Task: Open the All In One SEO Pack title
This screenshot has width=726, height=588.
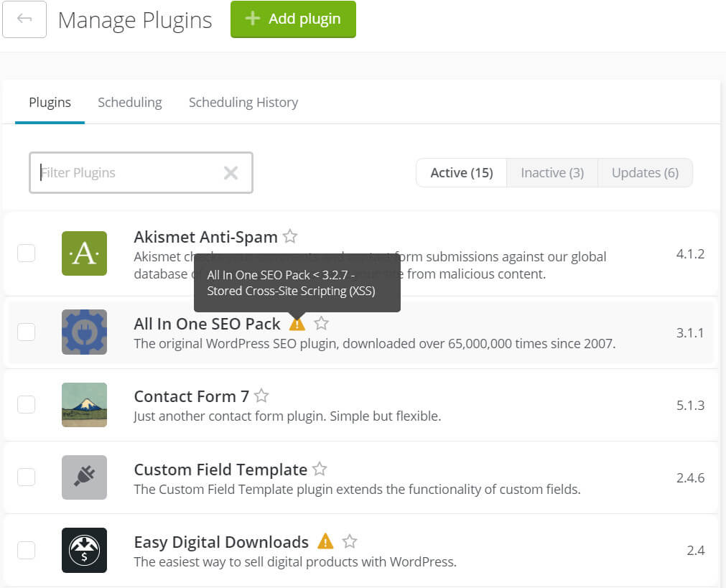Action: pos(207,324)
